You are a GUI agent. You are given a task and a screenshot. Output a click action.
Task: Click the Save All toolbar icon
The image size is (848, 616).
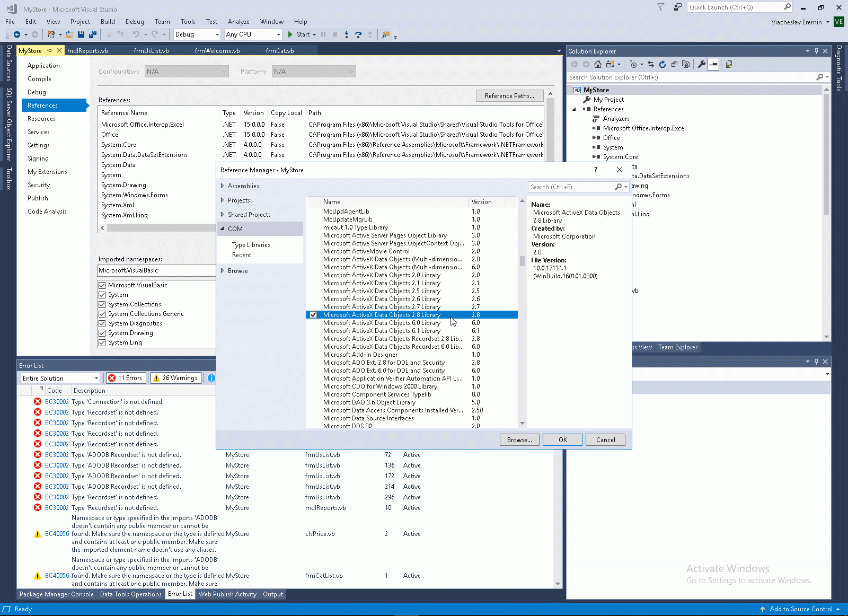(93, 34)
